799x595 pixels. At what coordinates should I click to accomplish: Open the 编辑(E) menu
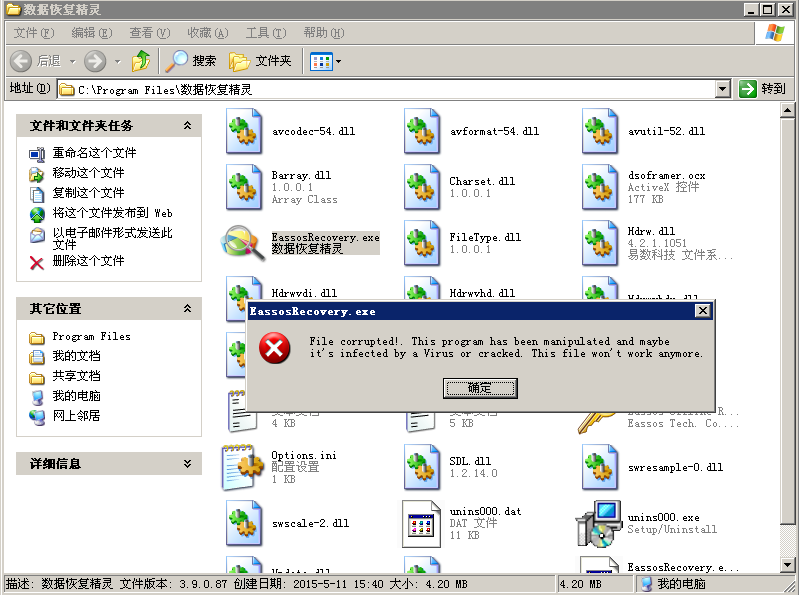(92, 33)
